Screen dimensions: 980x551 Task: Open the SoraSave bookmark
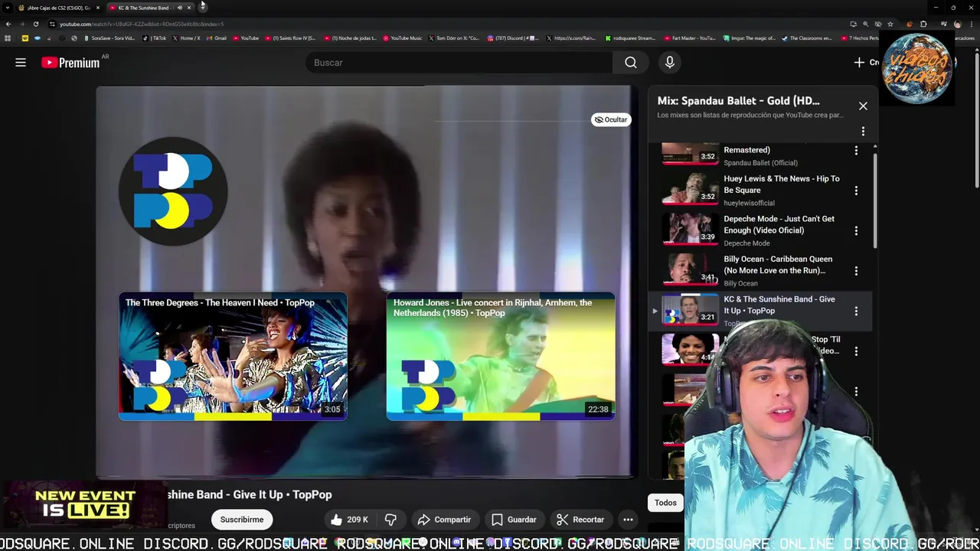click(109, 37)
